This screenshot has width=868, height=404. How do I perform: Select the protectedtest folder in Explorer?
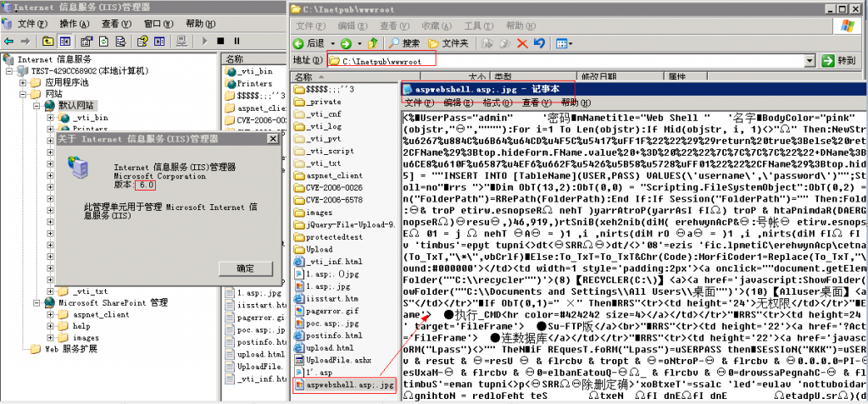(x=326, y=237)
